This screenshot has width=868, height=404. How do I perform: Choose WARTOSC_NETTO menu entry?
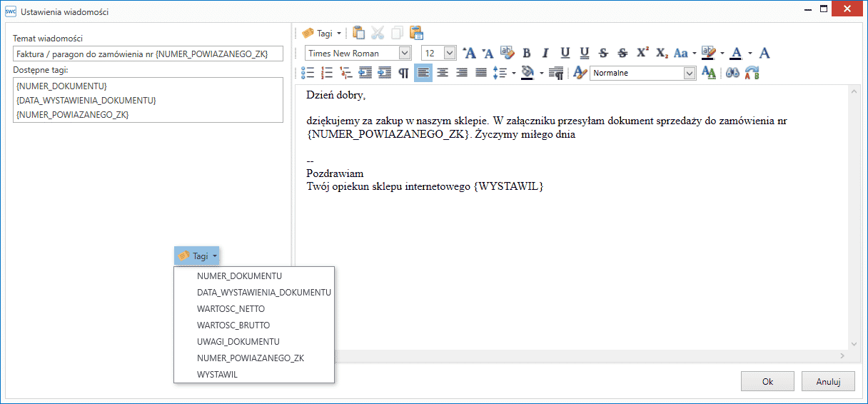coord(254,309)
